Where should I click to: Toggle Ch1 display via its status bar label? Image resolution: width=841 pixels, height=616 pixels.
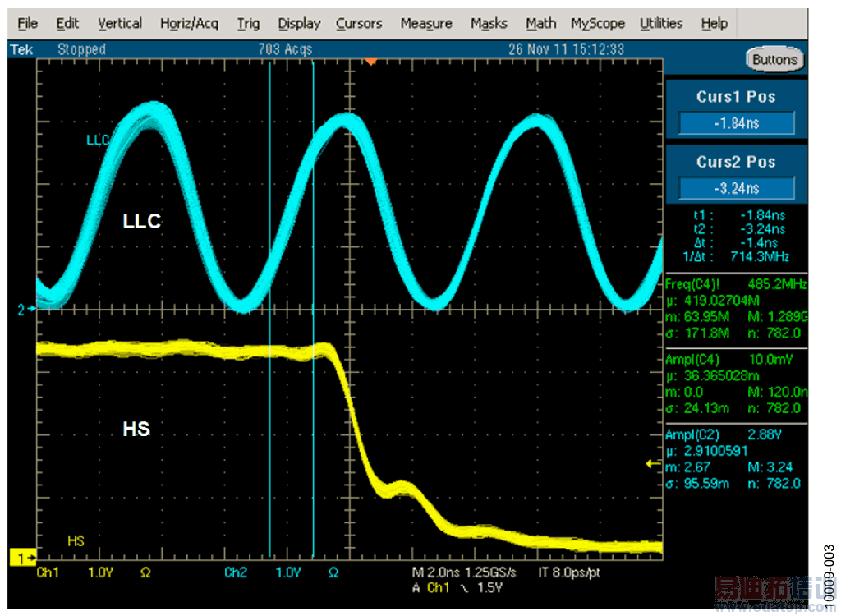pos(47,572)
